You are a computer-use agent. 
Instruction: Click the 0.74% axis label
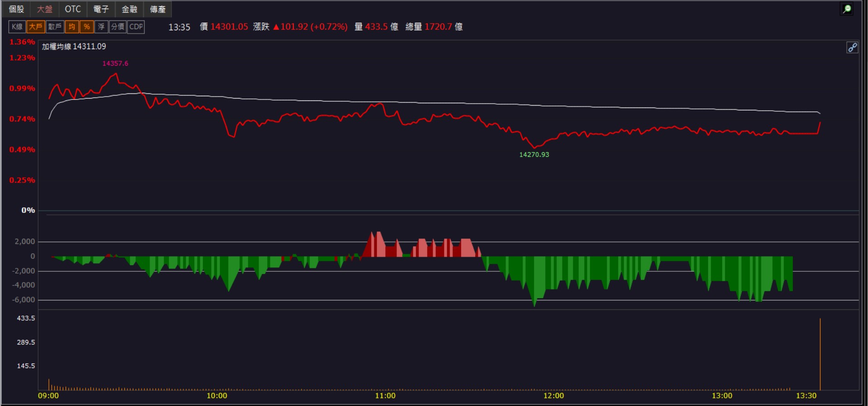(x=22, y=119)
